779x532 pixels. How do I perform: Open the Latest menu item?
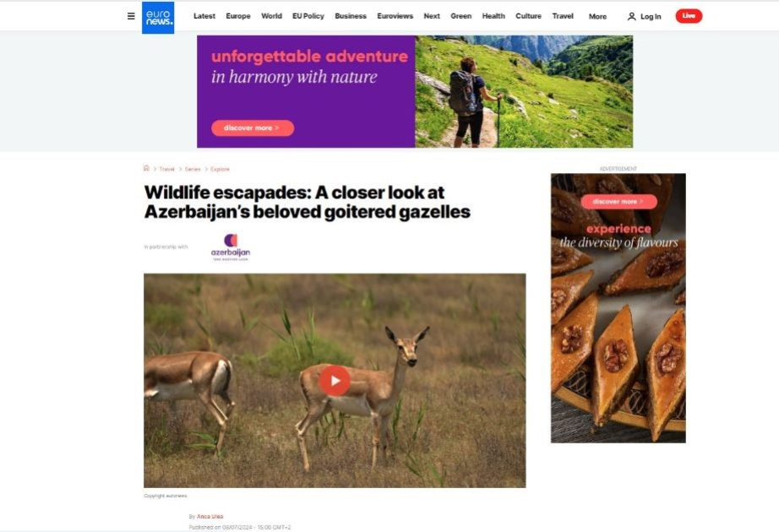pyautogui.click(x=204, y=16)
